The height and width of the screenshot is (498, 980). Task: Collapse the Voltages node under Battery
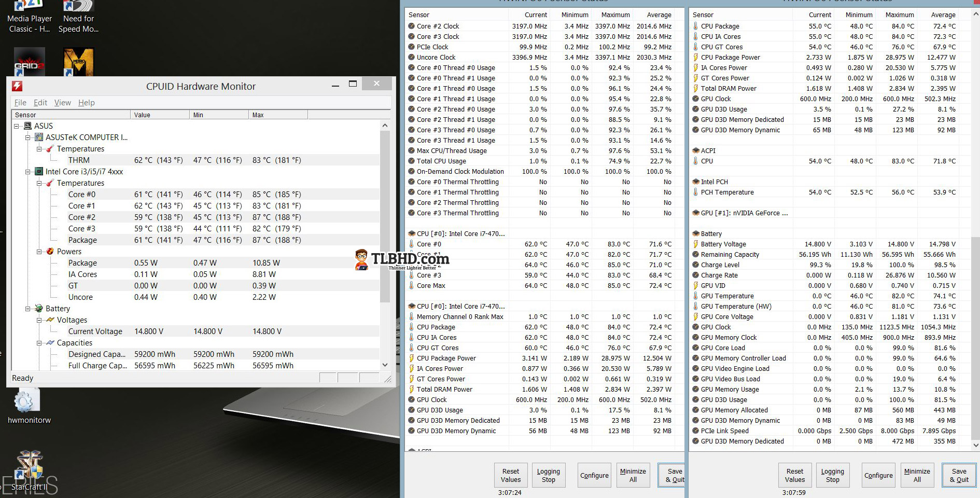(x=39, y=320)
